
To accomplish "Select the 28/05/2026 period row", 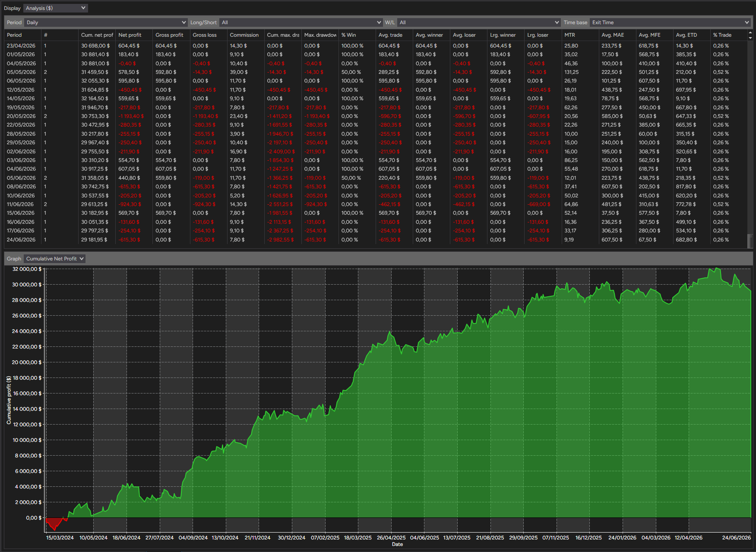I will [x=376, y=134].
